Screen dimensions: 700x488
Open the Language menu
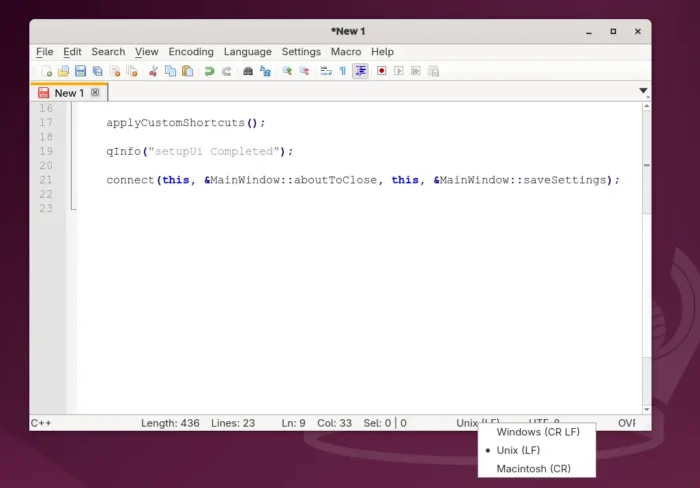point(247,52)
